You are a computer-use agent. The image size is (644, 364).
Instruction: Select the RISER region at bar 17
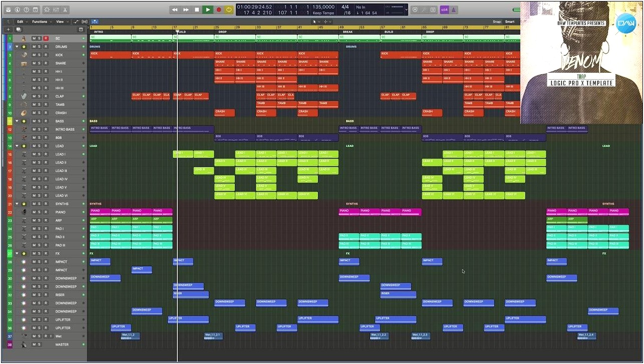[x=191, y=294]
